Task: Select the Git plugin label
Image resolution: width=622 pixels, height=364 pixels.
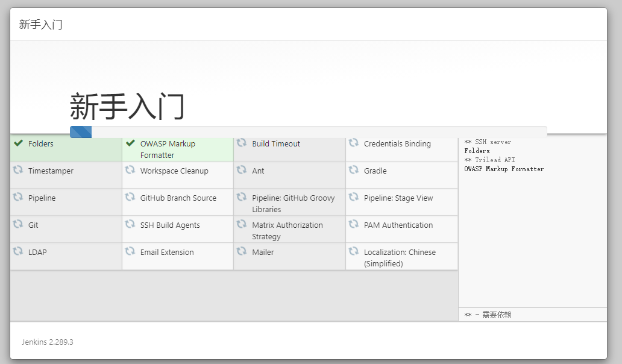Action: tap(33, 225)
